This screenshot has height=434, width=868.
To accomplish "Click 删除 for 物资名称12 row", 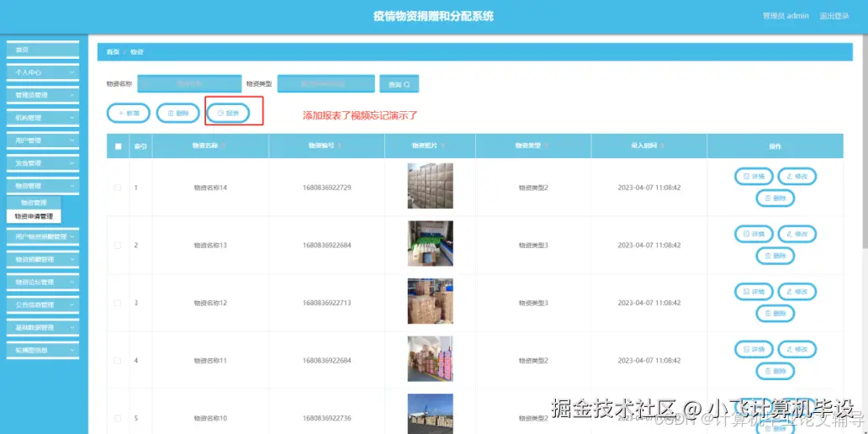I will coord(775,314).
